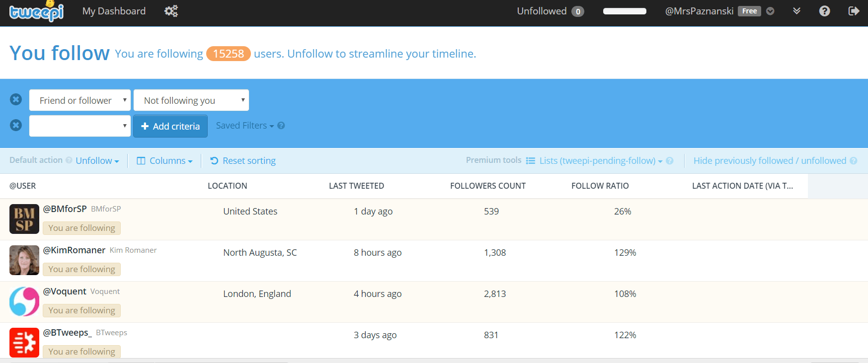
Task: Remove the Friend or follower filter row
Action: coord(16,99)
